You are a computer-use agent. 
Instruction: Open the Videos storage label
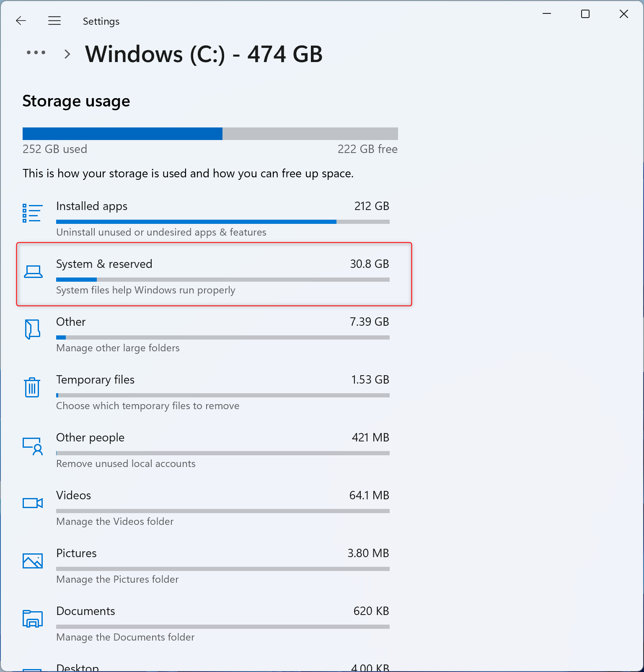(x=73, y=496)
